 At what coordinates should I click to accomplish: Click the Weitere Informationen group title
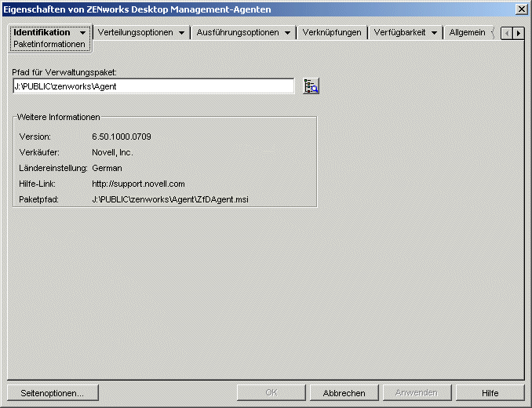pos(58,118)
